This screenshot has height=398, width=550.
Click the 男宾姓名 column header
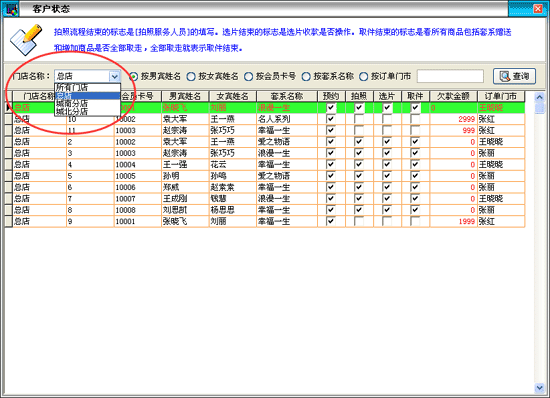tap(185, 96)
